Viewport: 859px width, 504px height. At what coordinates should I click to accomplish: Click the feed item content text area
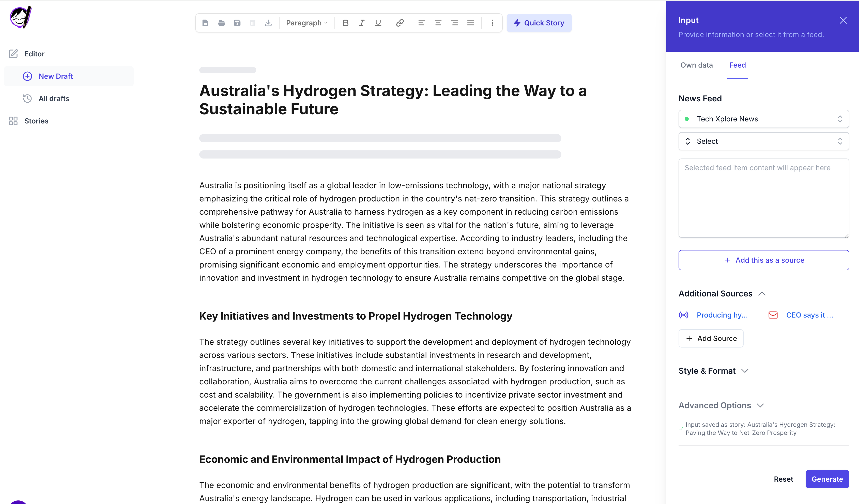pos(763,198)
